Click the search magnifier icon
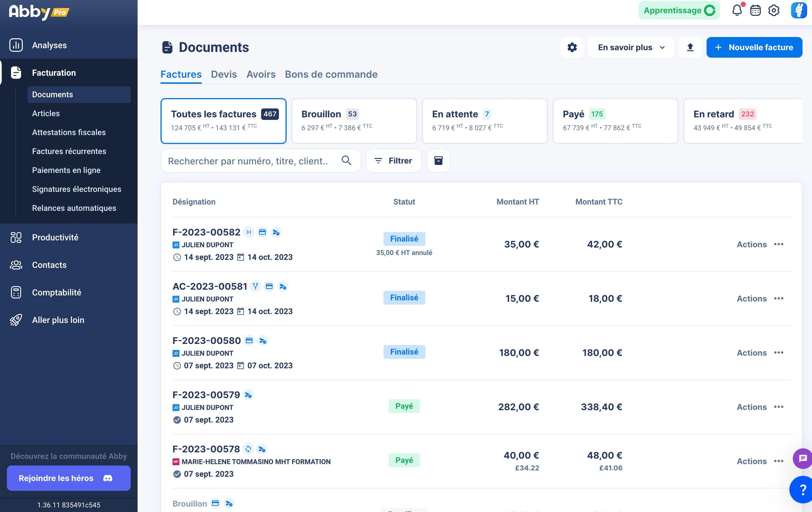This screenshot has height=512, width=812. click(346, 161)
